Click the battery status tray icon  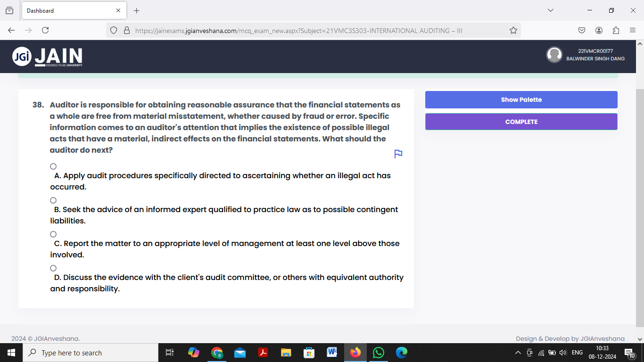[552, 353]
